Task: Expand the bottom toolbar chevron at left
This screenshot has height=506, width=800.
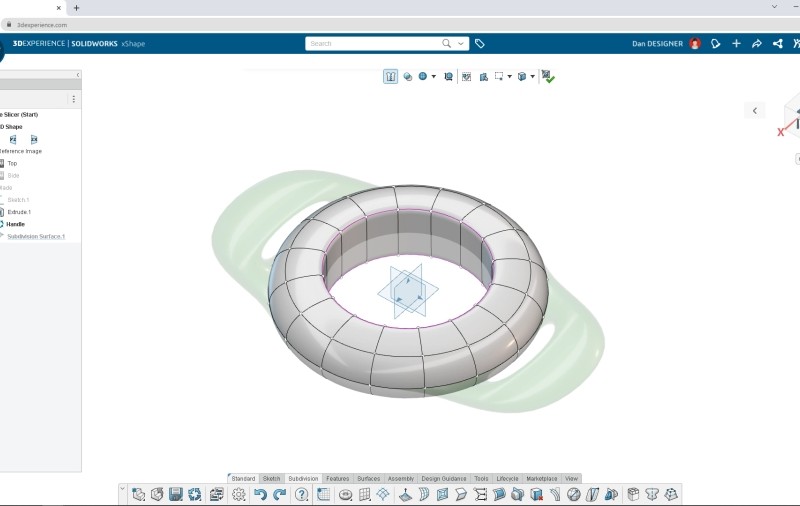Action: tap(123, 489)
